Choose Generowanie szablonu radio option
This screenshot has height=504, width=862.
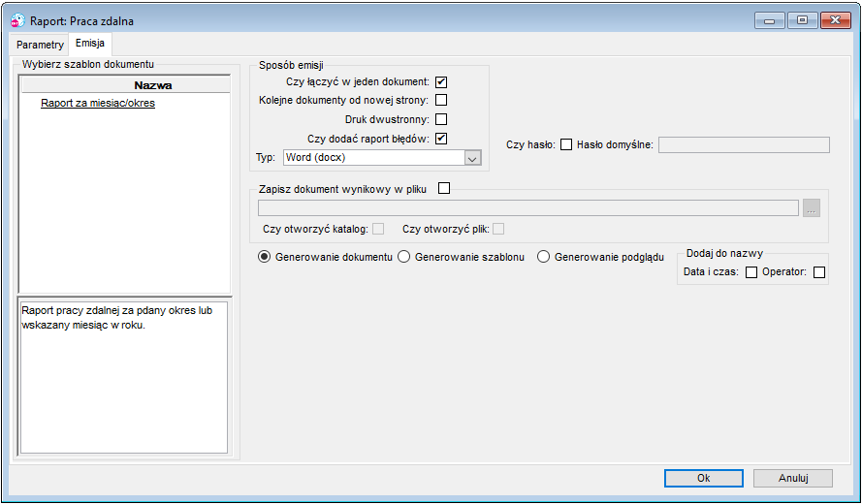click(x=404, y=257)
